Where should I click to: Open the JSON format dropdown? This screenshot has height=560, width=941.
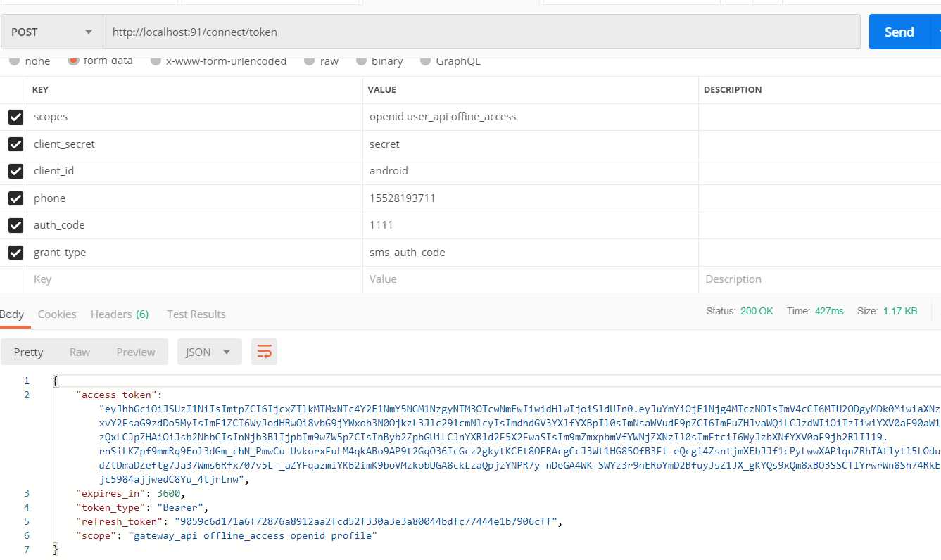pos(210,352)
